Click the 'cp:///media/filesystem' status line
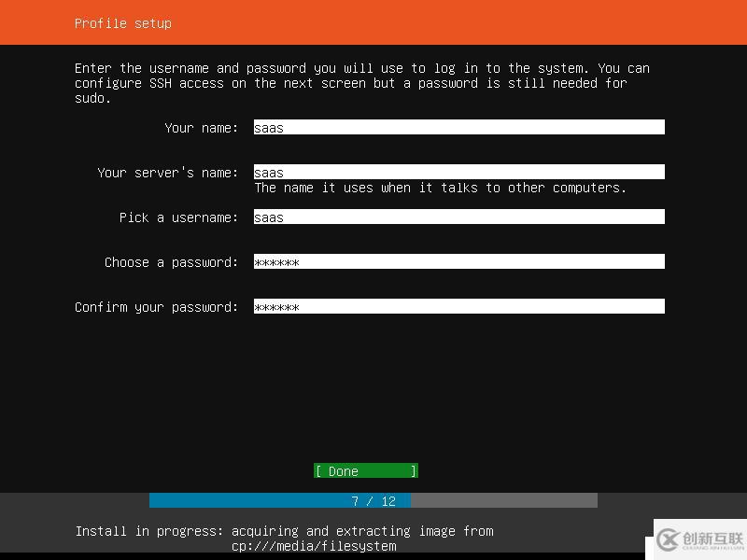 [x=314, y=546]
